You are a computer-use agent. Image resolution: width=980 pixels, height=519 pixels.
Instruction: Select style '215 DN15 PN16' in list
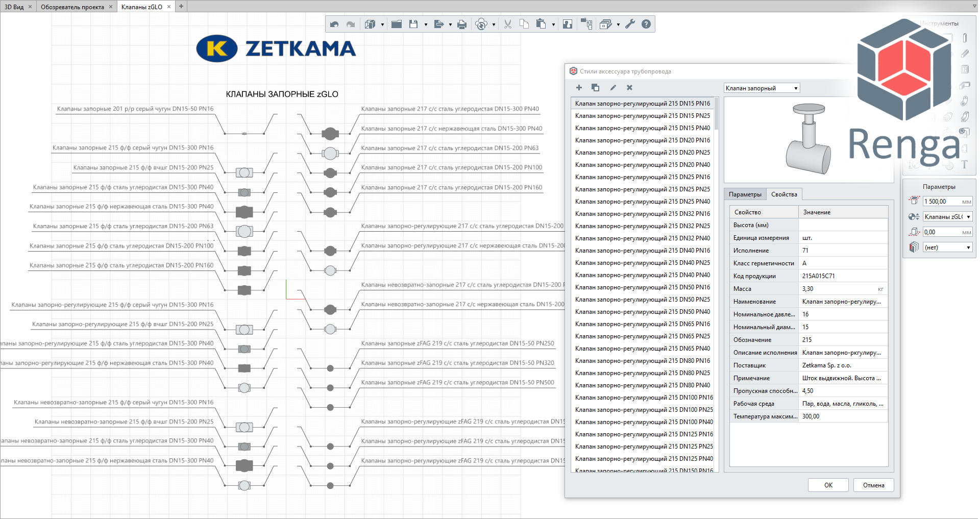click(x=642, y=104)
